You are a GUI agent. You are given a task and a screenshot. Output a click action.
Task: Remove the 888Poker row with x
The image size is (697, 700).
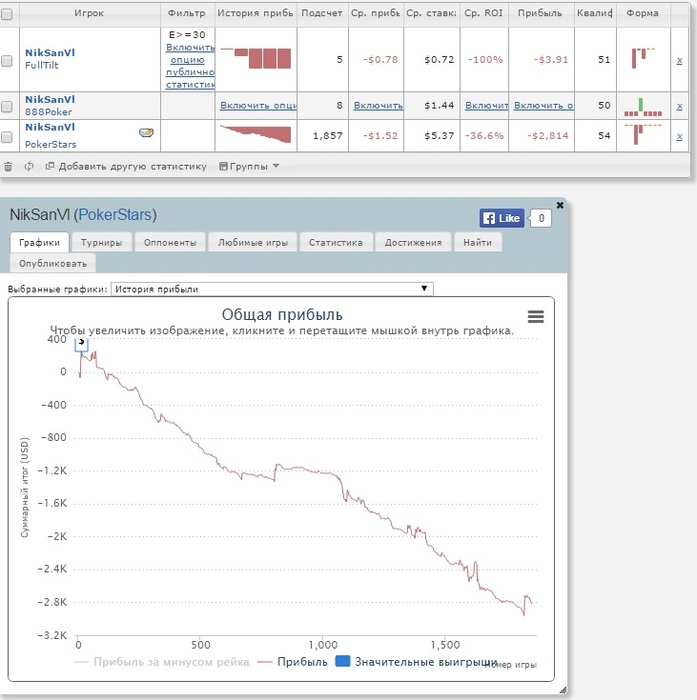[x=679, y=106]
